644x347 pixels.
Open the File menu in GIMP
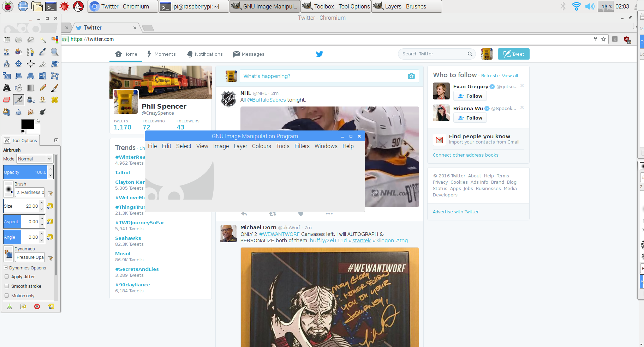[x=153, y=146]
